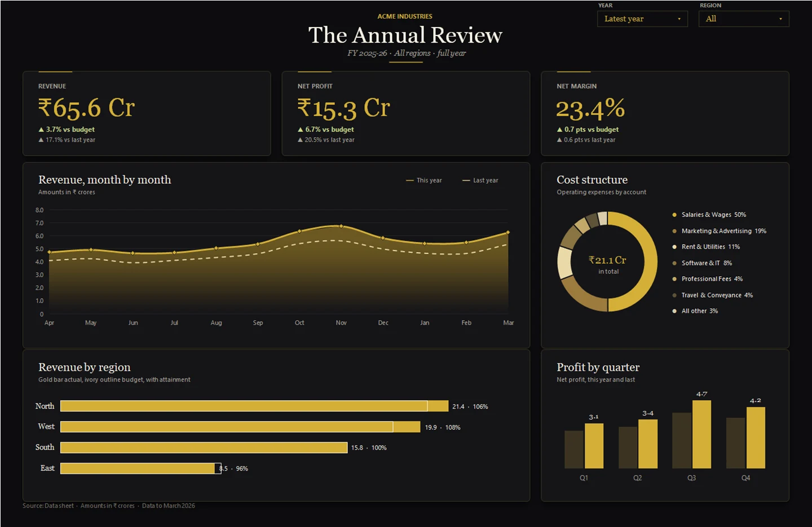This screenshot has width=812, height=527.
Task: Select the Nov data point on This year line
Action: pyautogui.click(x=341, y=226)
